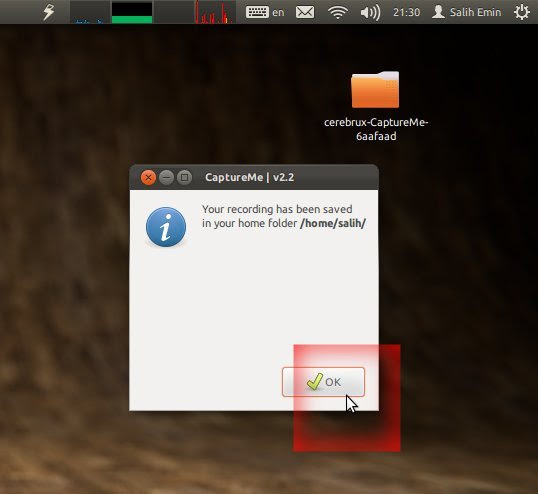The width and height of the screenshot is (538, 494).
Task: Open the lightning bolt power indicator
Action: point(49,12)
